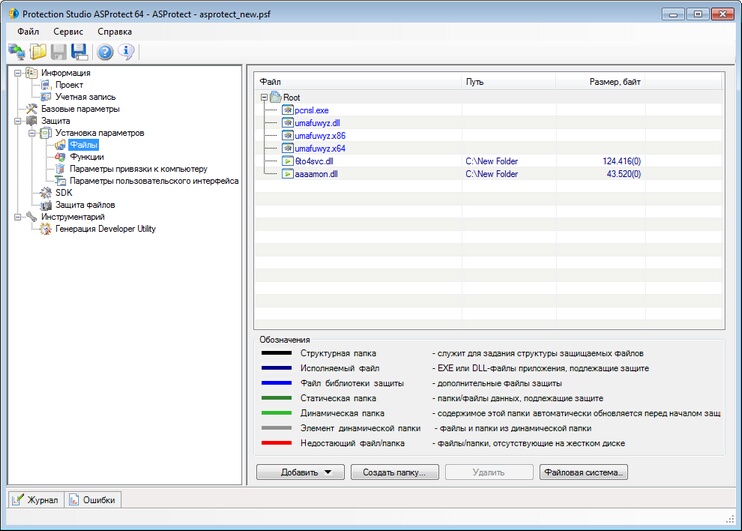Click the Файловая система... button

pyautogui.click(x=583, y=472)
